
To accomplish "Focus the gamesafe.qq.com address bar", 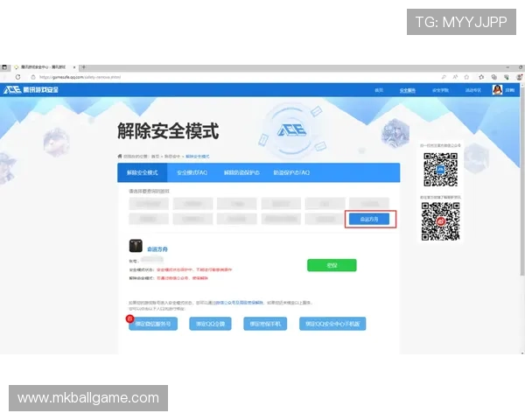I will pyautogui.click(x=80, y=77).
